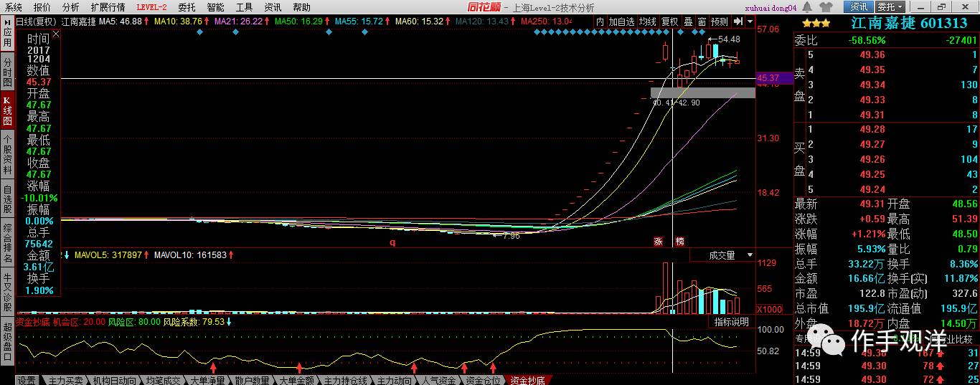Click the blue 资讯 button in title bar
Screen dimensions: 980x385
click(859, 7)
